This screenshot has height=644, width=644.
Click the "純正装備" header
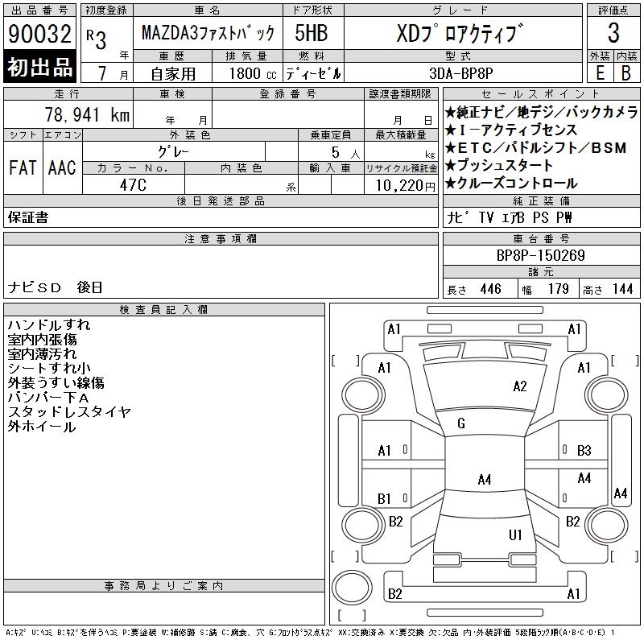541,200
